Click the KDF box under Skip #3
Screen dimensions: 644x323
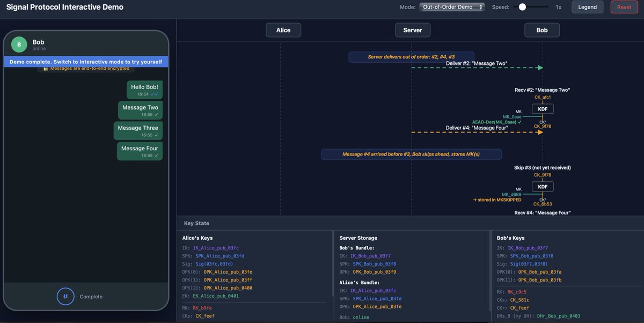543,187
